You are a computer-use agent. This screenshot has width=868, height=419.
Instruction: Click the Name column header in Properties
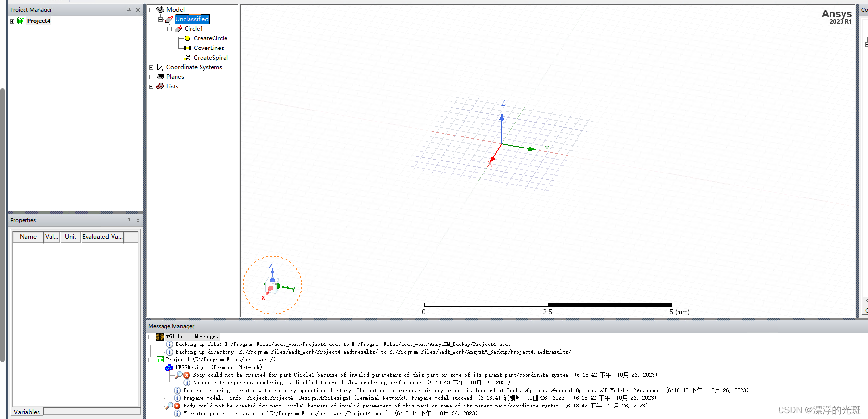[28, 237]
